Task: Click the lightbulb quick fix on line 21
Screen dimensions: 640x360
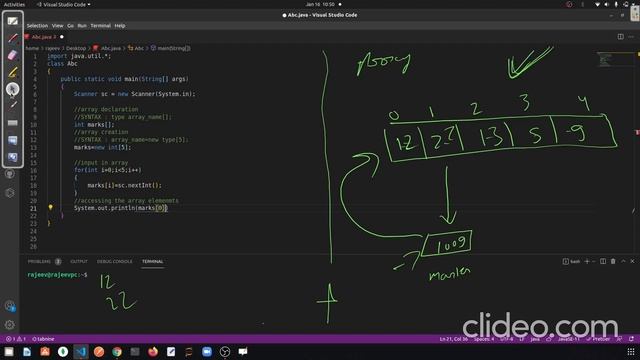Action: point(51,208)
